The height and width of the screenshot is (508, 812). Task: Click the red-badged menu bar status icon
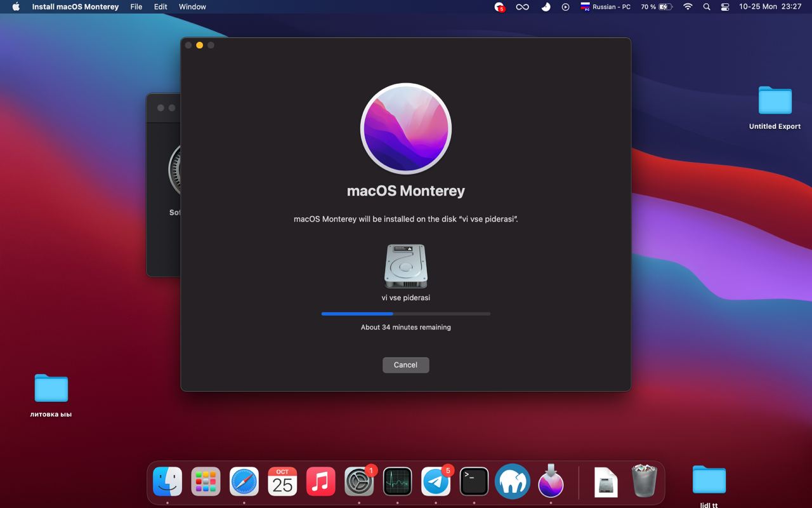[x=500, y=7]
